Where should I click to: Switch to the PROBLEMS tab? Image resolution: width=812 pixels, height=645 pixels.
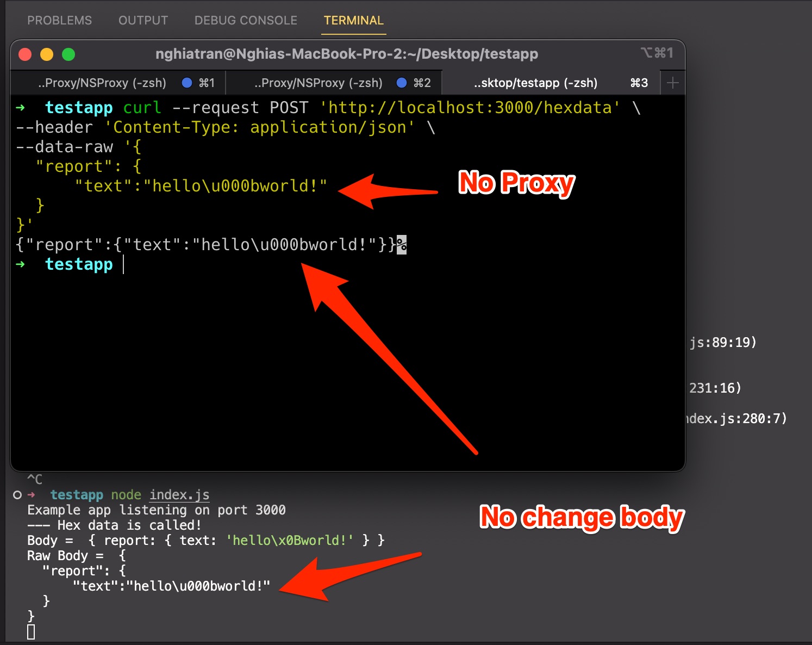pyautogui.click(x=60, y=20)
